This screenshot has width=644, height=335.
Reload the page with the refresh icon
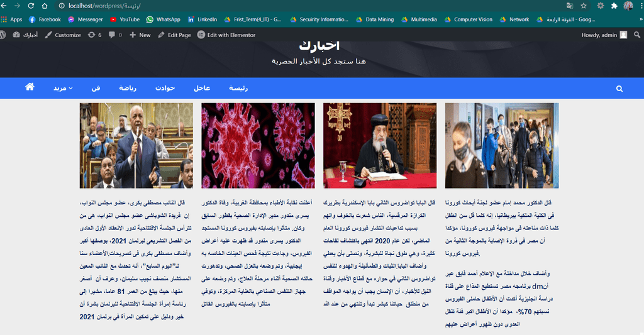(31, 6)
